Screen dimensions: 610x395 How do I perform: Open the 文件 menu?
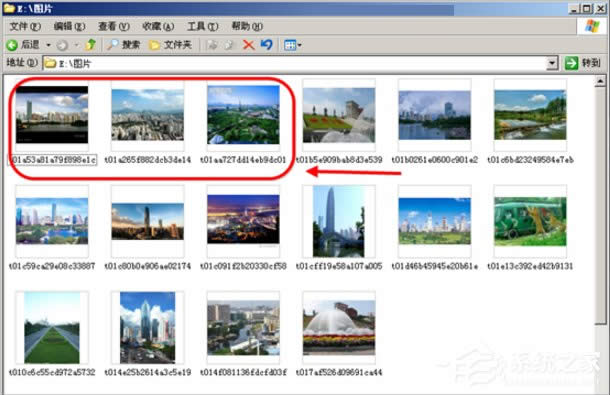pos(25,26)
